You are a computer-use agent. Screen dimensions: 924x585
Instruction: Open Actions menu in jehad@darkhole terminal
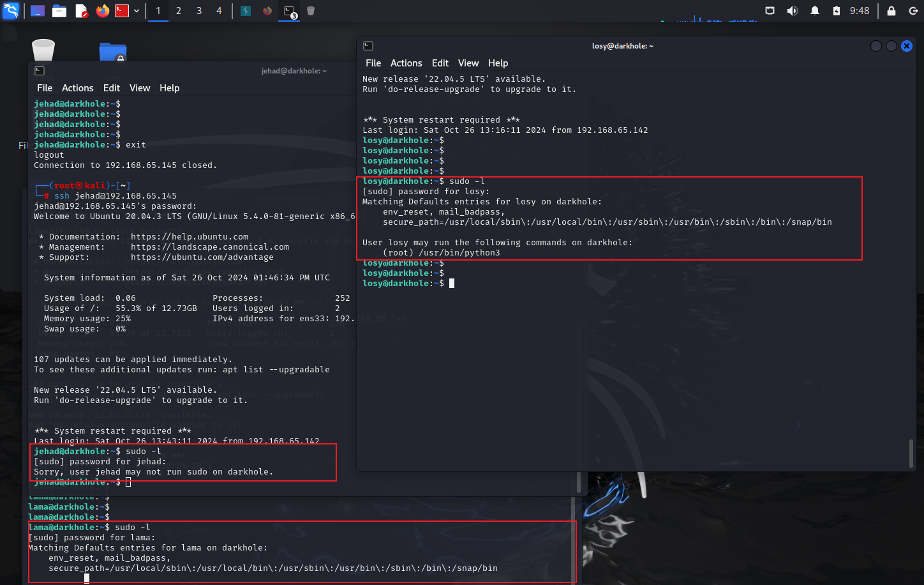click(x=78, y=88)
